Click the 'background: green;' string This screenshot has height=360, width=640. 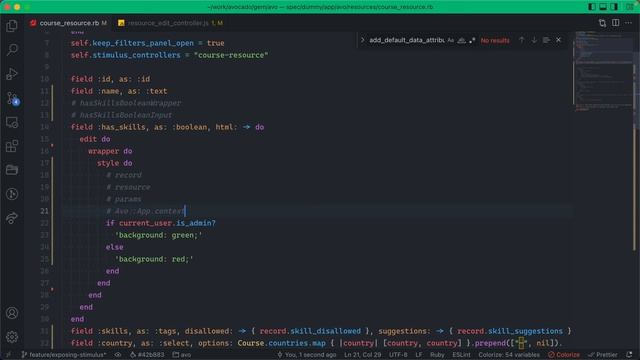tap(158, 235)
